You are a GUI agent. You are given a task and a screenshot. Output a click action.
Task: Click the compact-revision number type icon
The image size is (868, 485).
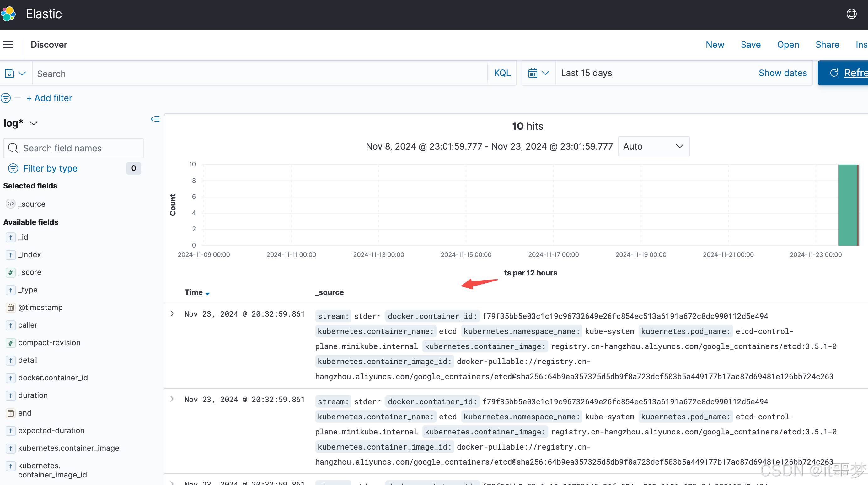tap(10, 343)
